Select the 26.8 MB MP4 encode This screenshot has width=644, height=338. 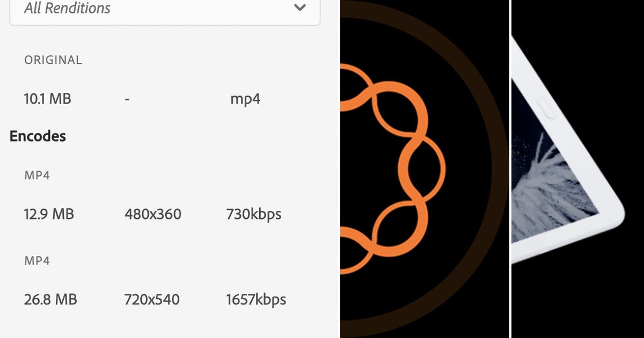[50, 299]
